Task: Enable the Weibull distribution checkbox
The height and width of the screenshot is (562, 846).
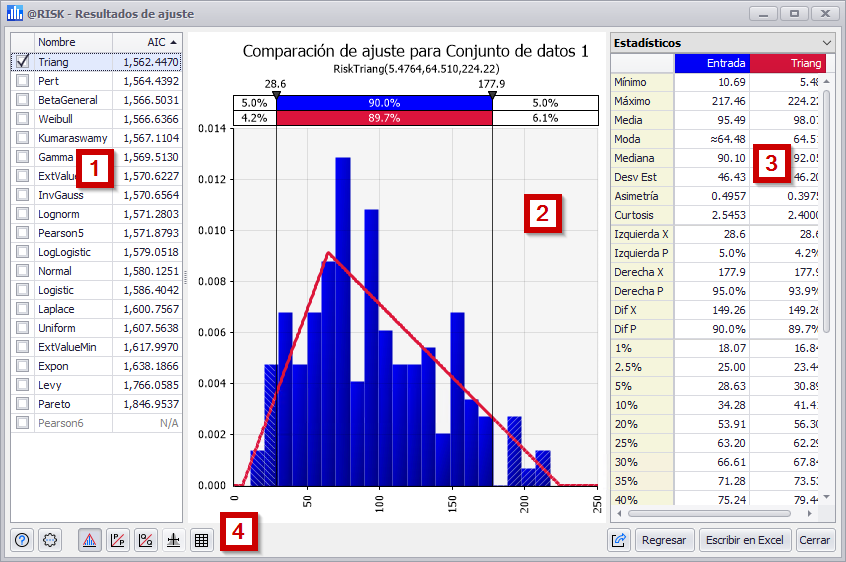Action: (x=22, y=119)
